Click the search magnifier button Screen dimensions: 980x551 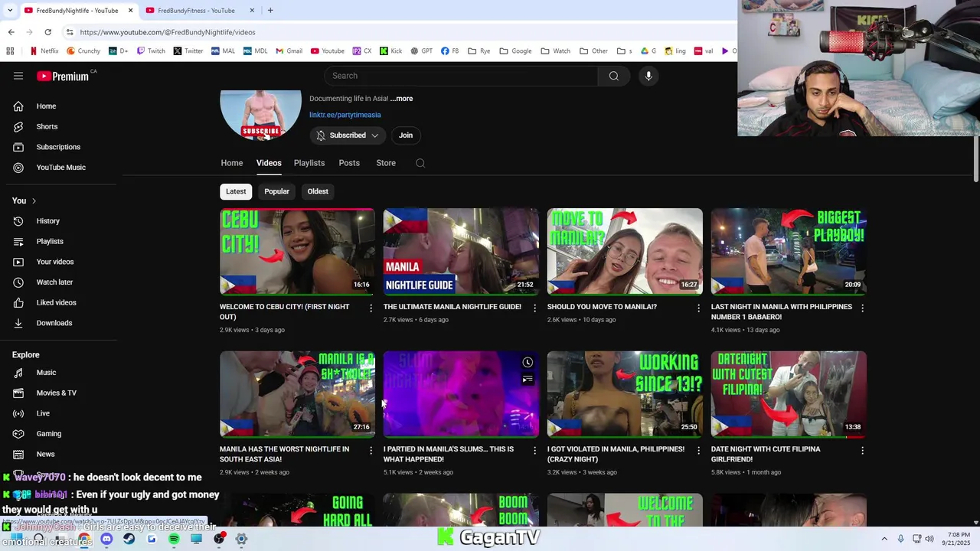pos(613,76)
